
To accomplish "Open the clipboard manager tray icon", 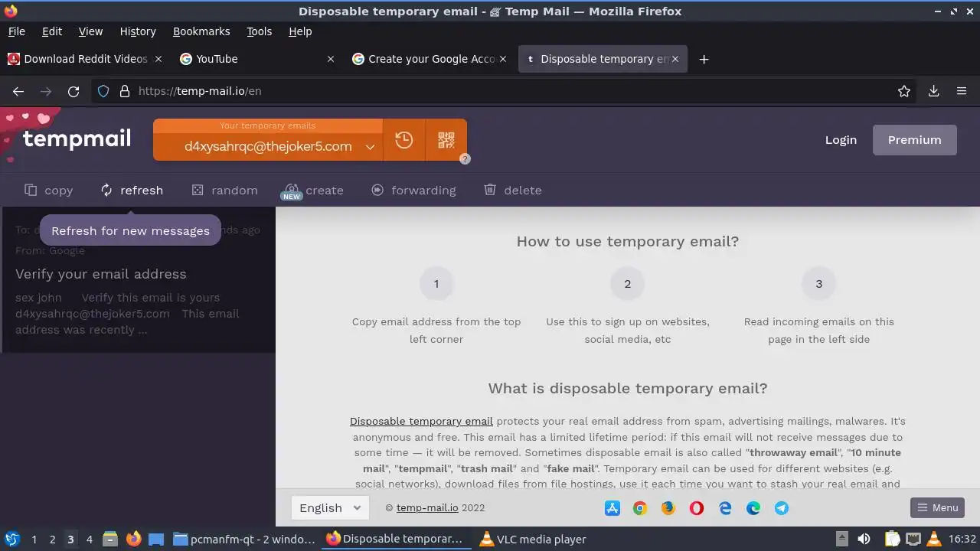I will click(x=892, y=539).
